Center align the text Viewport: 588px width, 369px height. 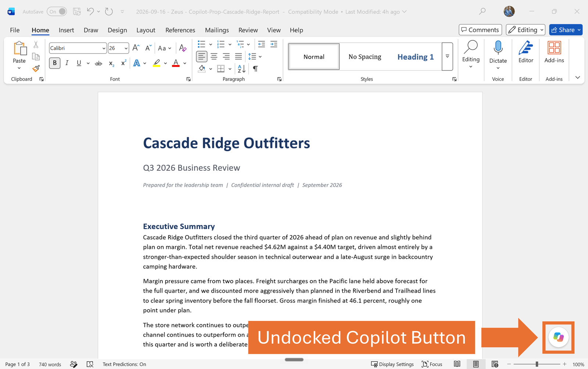[214, 57]
